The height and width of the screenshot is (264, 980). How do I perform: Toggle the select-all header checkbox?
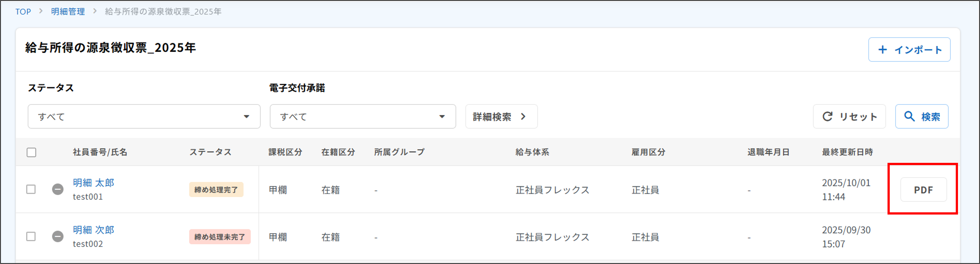[x=32, y=152]
